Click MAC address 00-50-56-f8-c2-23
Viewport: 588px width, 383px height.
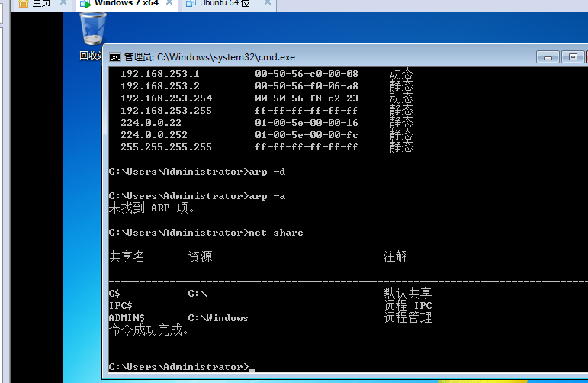pos(307,98)
